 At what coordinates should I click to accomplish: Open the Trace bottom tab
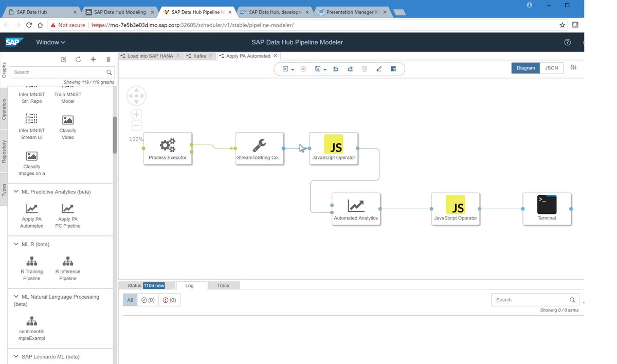(x=223, y=286)
